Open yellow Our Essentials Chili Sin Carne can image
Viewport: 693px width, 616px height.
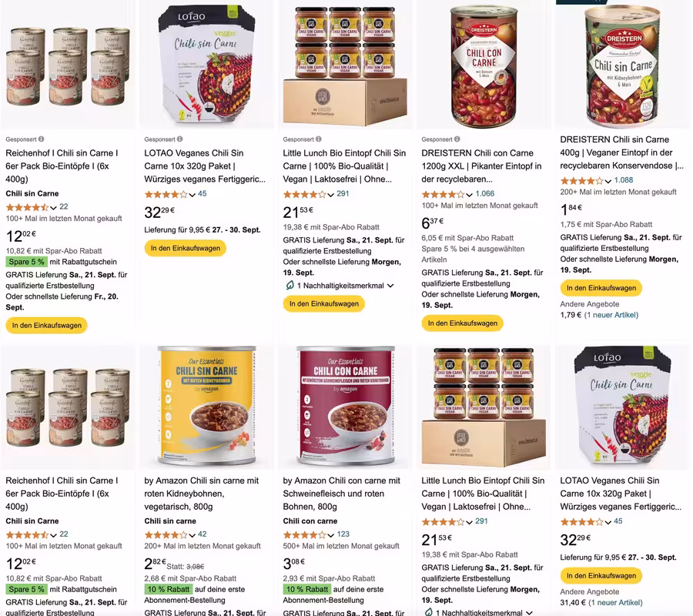(x=207, y=406)
